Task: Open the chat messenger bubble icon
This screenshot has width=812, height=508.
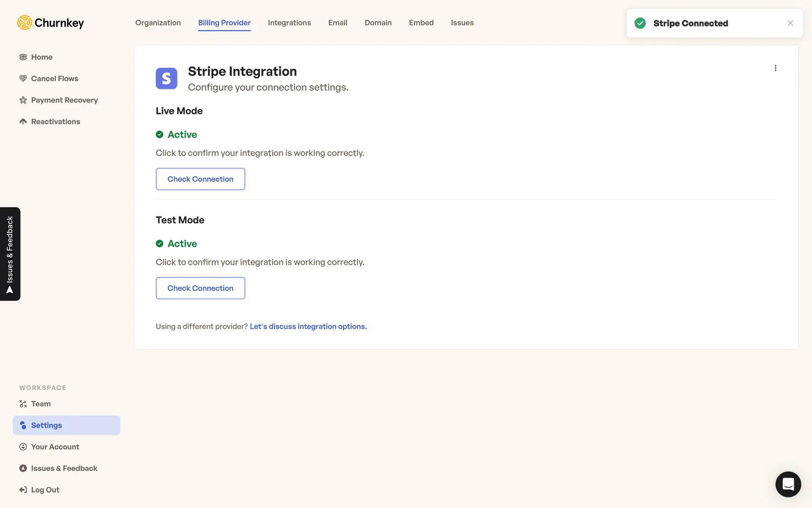Action: (788, 484)
